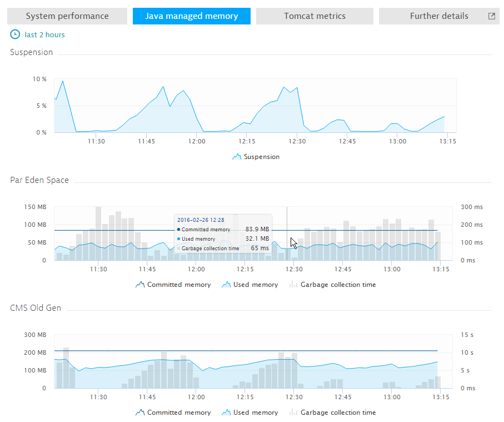Click the tooltip value "83.9 MB"

click(x=257, y=229)
